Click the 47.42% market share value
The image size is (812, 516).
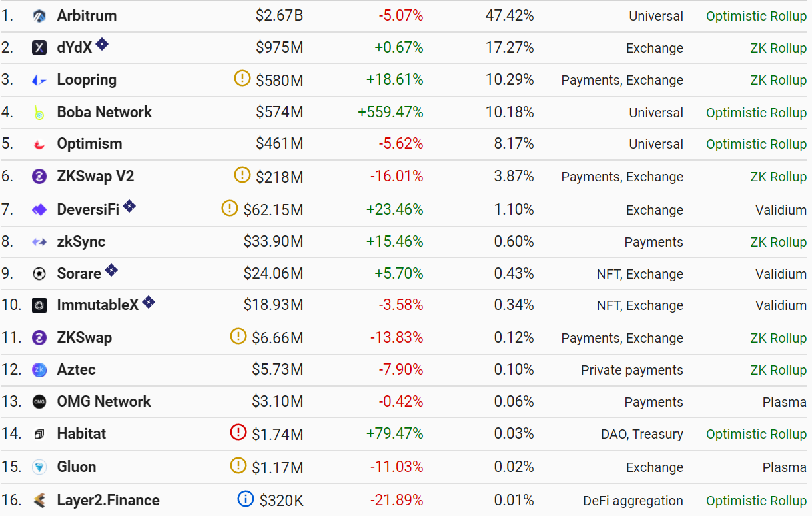click(x=510, y=15)
